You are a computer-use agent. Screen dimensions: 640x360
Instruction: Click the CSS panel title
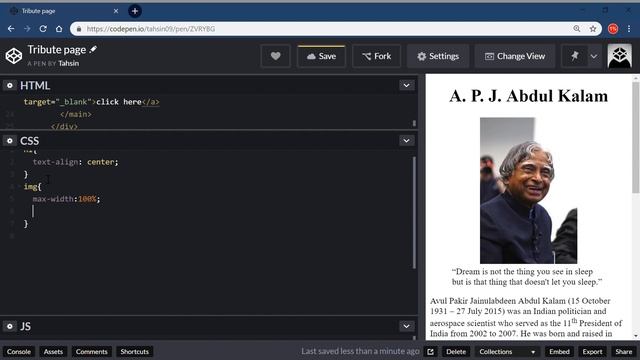coord(29,141)
